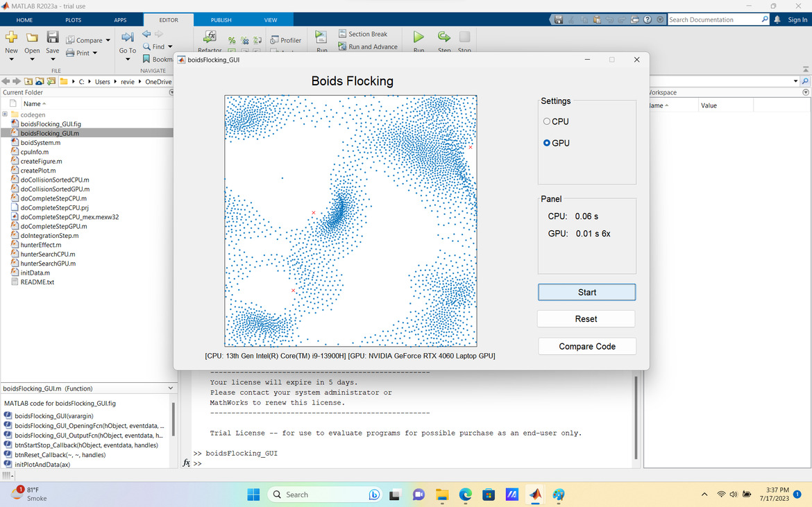The image size is (812, 507).
Task: Click the green Step arrow icon
Action: click(x=444, y=37)
